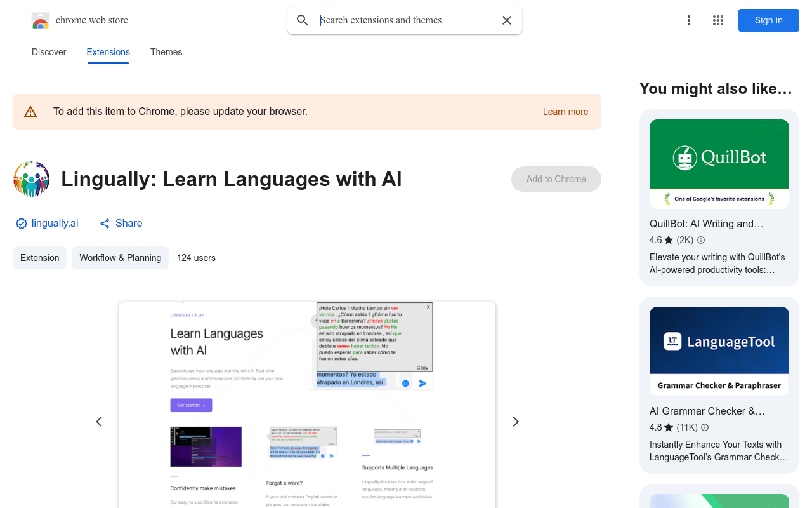Switch to the Discover tab
The image size is (812, 508).
(x=49, y=52)
